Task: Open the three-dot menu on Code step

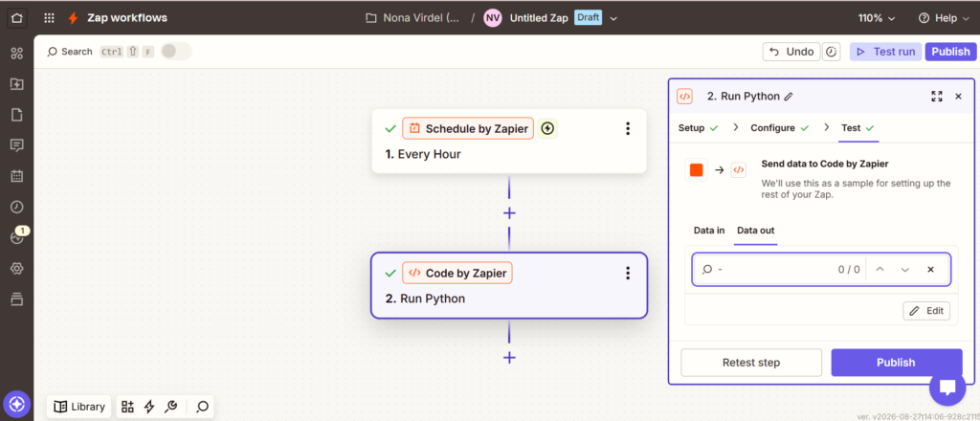Action: (628, 273)
